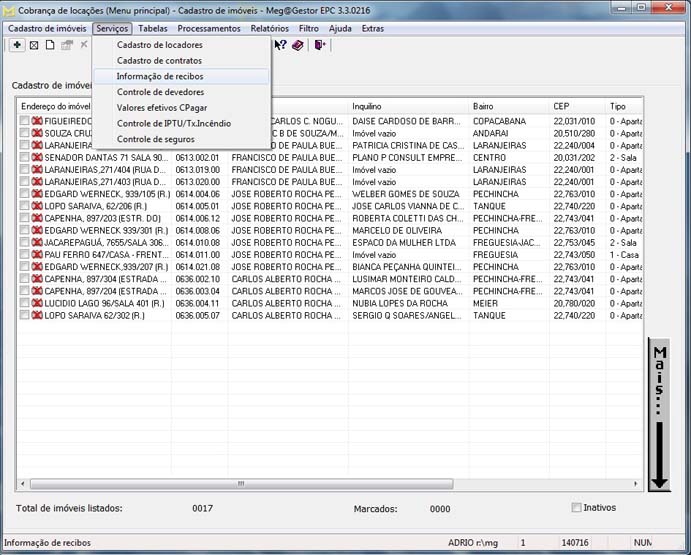Screen dimensions: 691x555
Task: Click the plus (add record) toolbar icon
Action: [17, 46]
